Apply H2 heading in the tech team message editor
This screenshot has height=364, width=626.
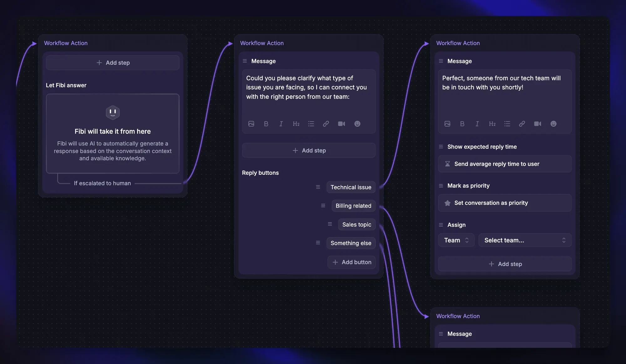tap(492, 124)
